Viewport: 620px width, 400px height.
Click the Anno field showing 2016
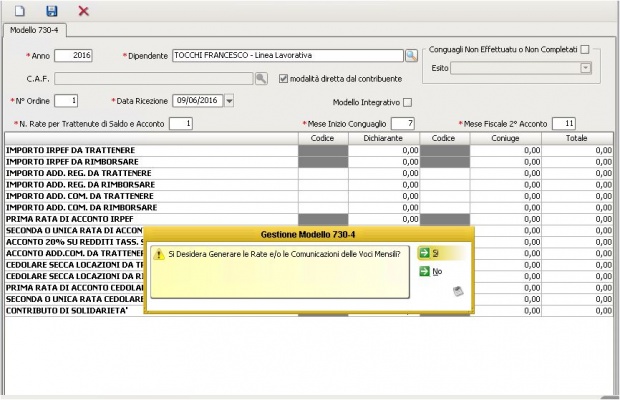coord(74,55)
